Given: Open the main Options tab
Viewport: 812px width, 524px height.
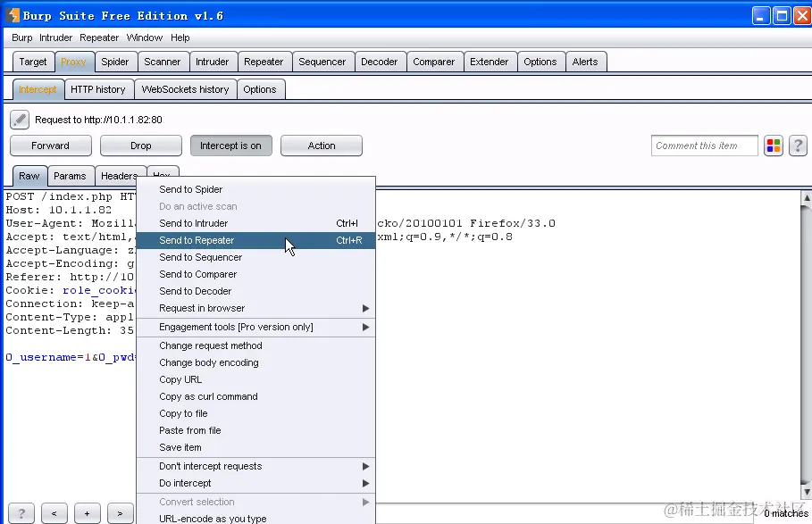Looking at the screenshot, I should [540, 62].
